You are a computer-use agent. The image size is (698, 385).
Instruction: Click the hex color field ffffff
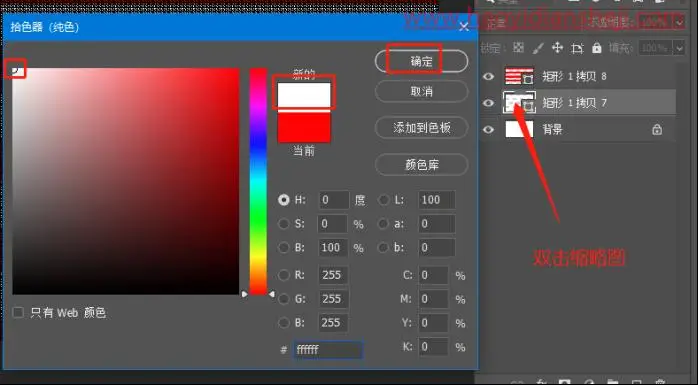pos(328,350)
